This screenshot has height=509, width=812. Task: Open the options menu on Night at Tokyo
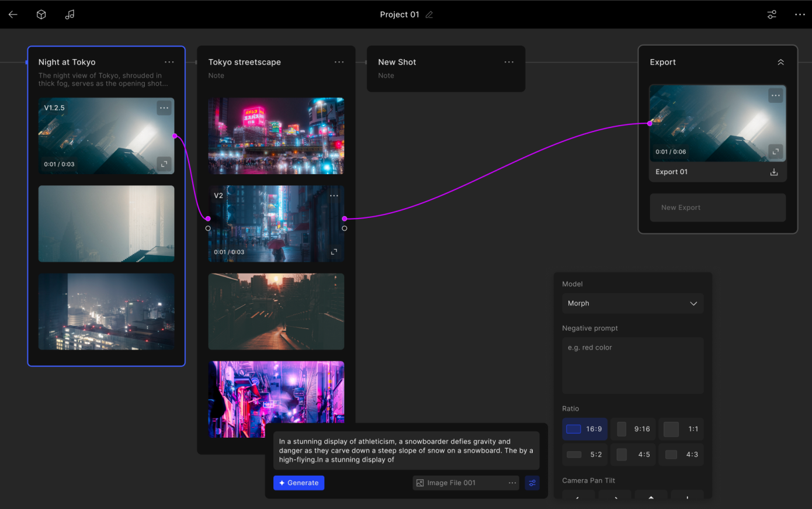click(x=169, y=62)
